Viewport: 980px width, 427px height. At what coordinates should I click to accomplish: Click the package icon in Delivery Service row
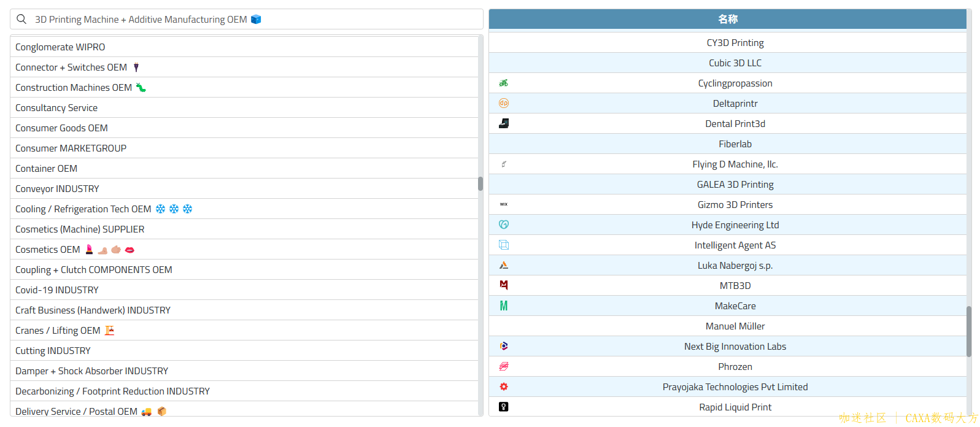pyautogui.click(x=162, y=412)
